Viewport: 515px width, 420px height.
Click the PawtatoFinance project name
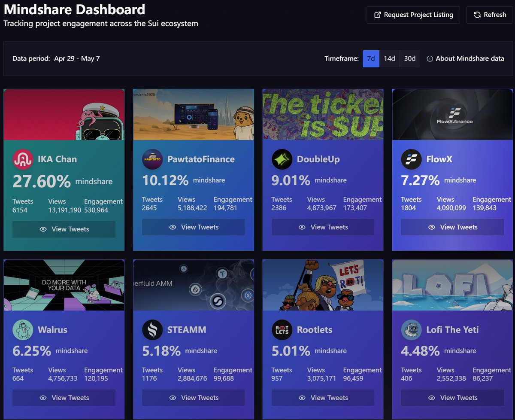point(201,159)
